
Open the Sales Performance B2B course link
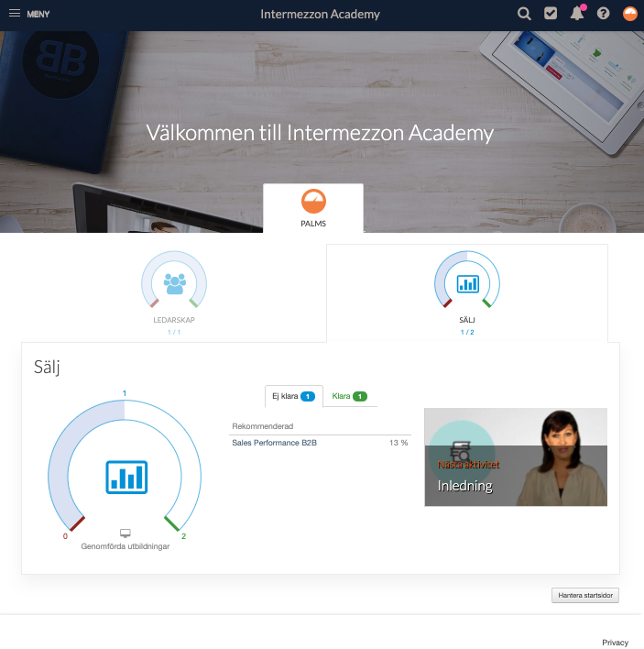pos(274,443)
